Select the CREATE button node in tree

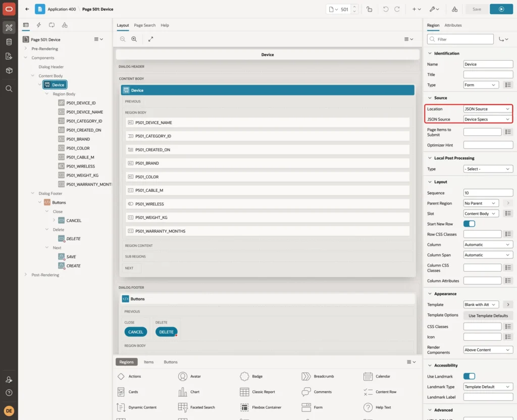pos(73,266)
